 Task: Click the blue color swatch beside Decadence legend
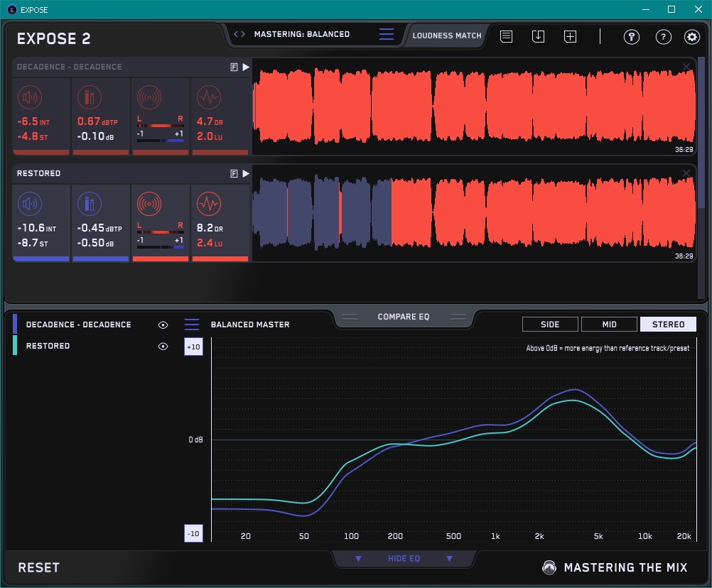point(15,324)
